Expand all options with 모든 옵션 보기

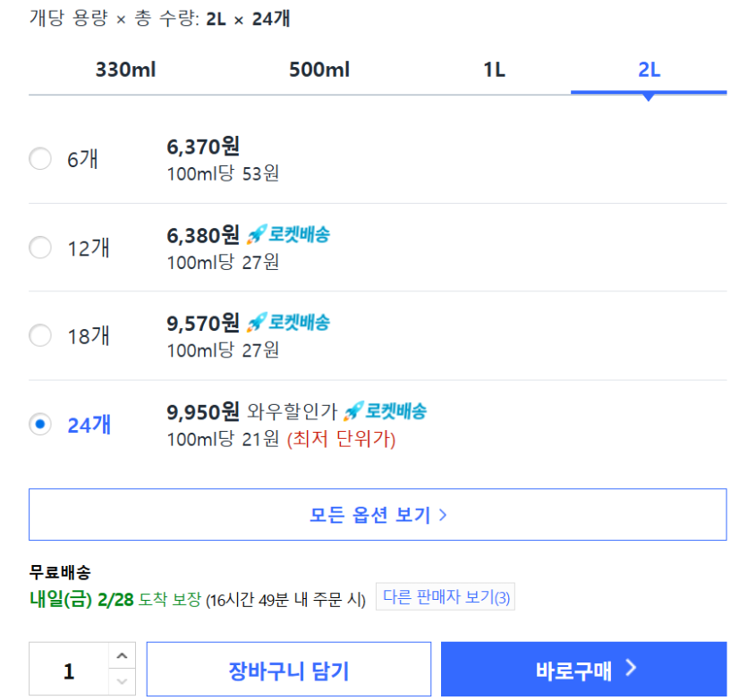pyautogui.click(x=378, y=515)
